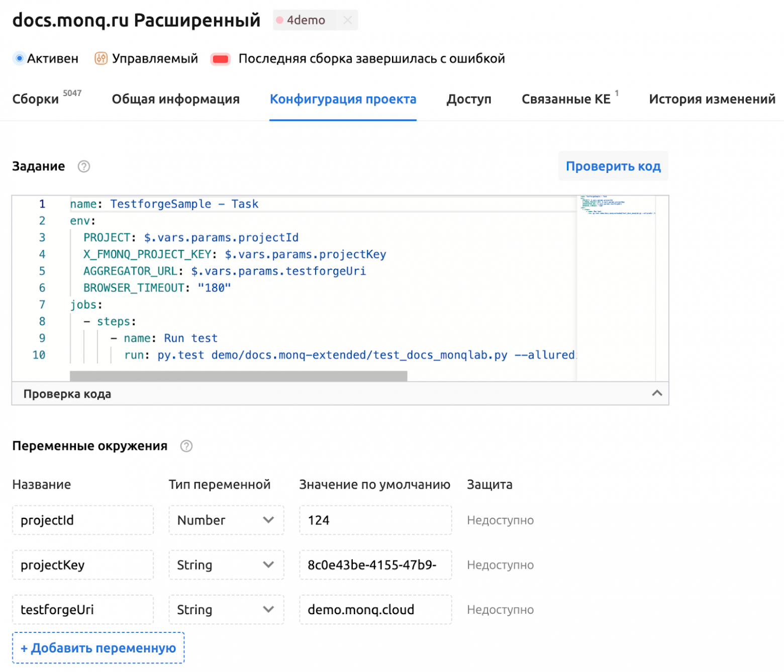Collapse the Проверка кода panel chevron
Image resolution: width=784 pixels, height=672 pixels.
coord(657,393)
